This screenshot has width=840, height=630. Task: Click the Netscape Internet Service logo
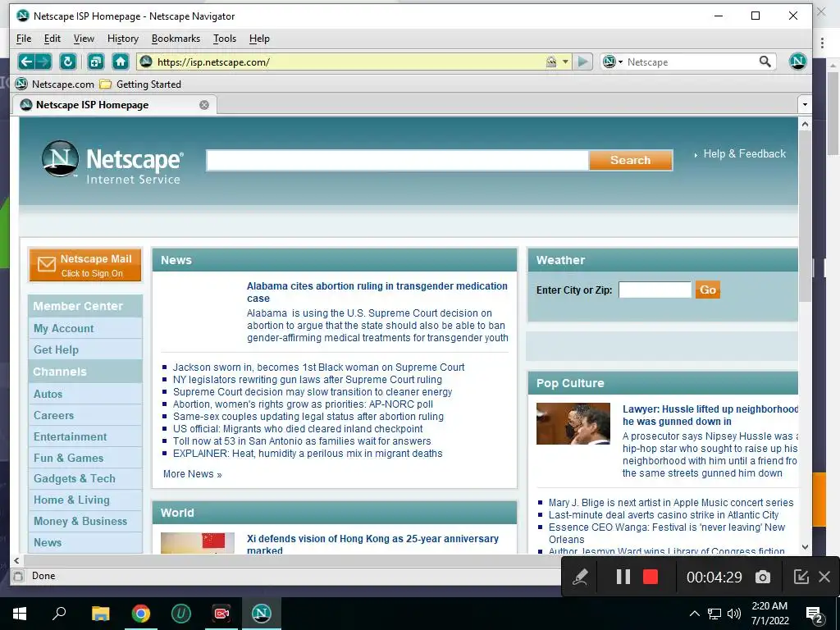(x=113, y=162)
